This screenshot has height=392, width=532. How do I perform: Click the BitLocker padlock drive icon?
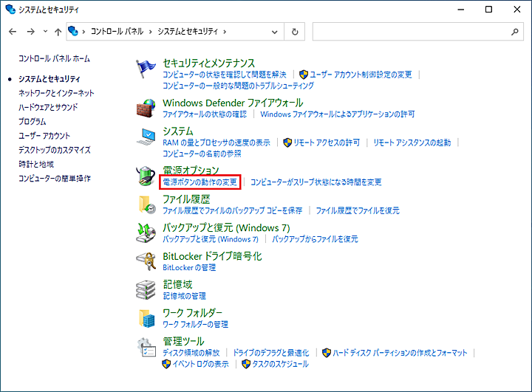(146, 261)
